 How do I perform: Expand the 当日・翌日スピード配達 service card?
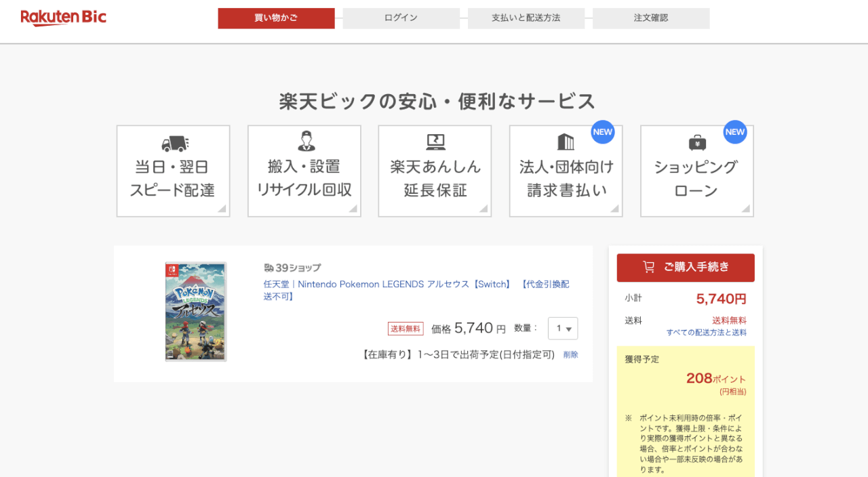click(x=174, y=171)
